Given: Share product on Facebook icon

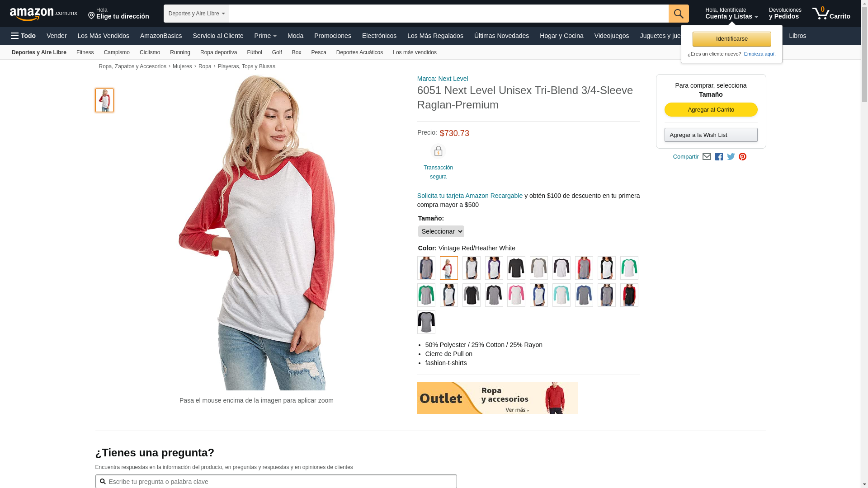Looking at the screenshot, I should (719, 157).
